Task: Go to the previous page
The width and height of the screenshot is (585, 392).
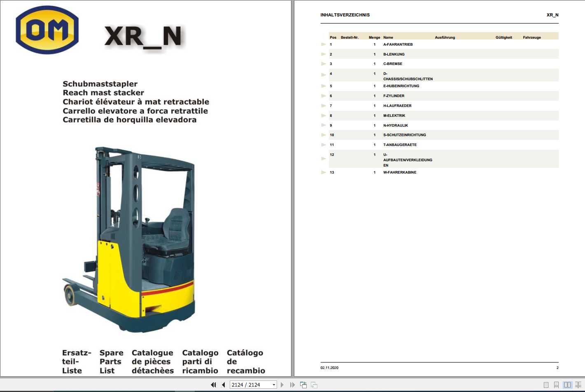Action: 223,385
